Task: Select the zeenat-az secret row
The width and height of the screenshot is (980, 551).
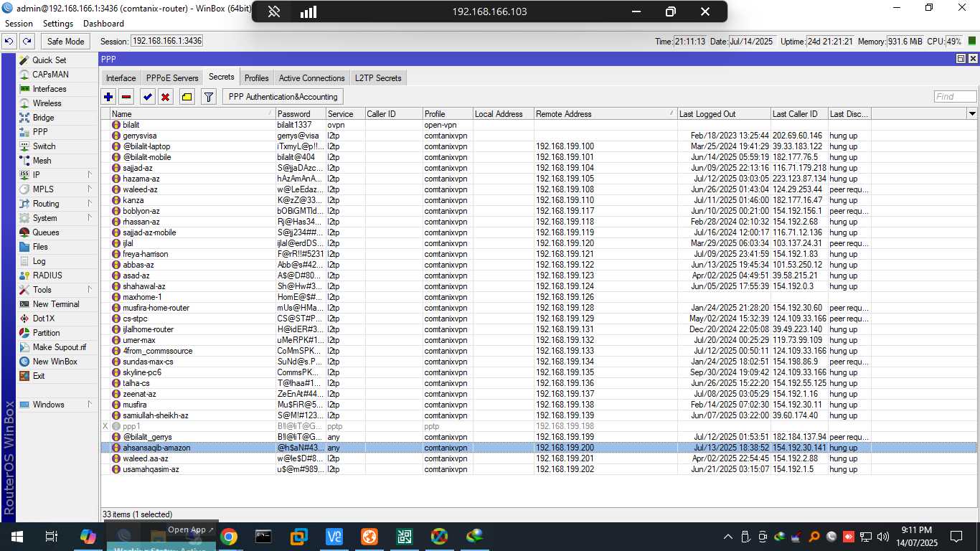Action: tap(538, 394)
